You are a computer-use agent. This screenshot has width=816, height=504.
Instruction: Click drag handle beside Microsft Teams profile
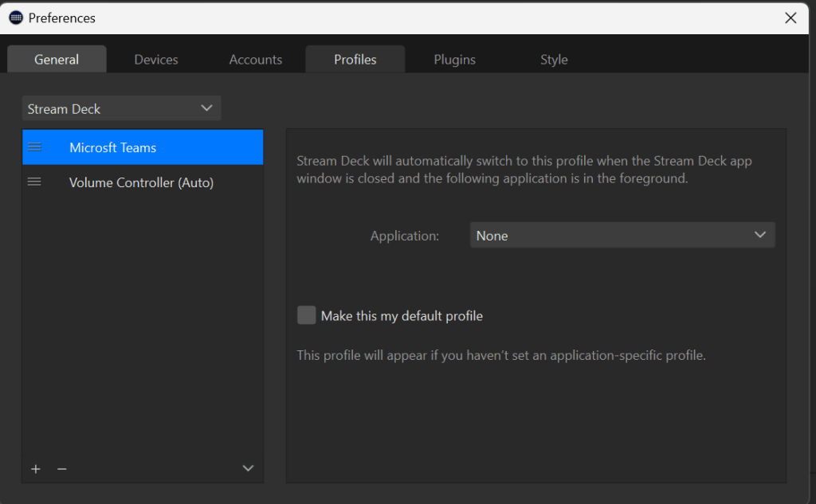pyautogui.click(x=34, y=147)
